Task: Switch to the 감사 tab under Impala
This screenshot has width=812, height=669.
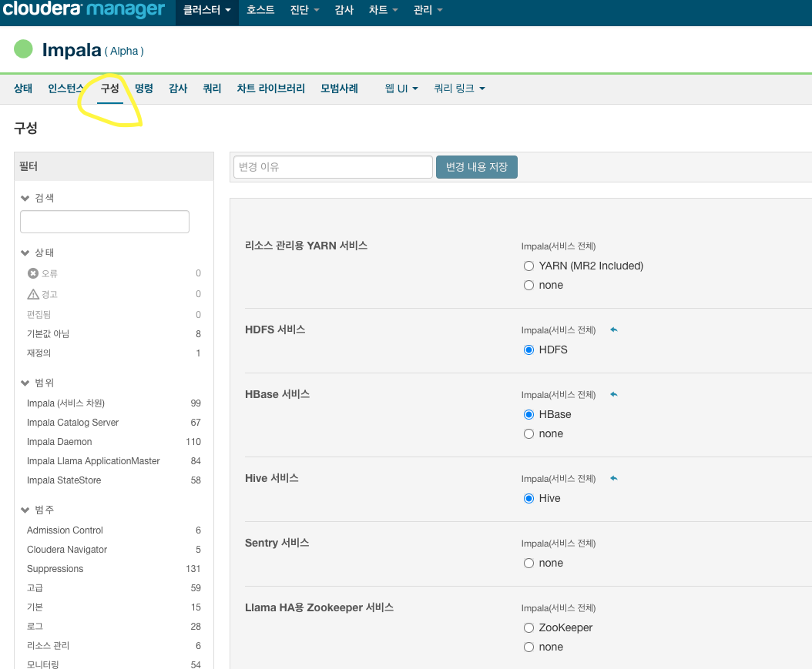Action: pos(178,89)
